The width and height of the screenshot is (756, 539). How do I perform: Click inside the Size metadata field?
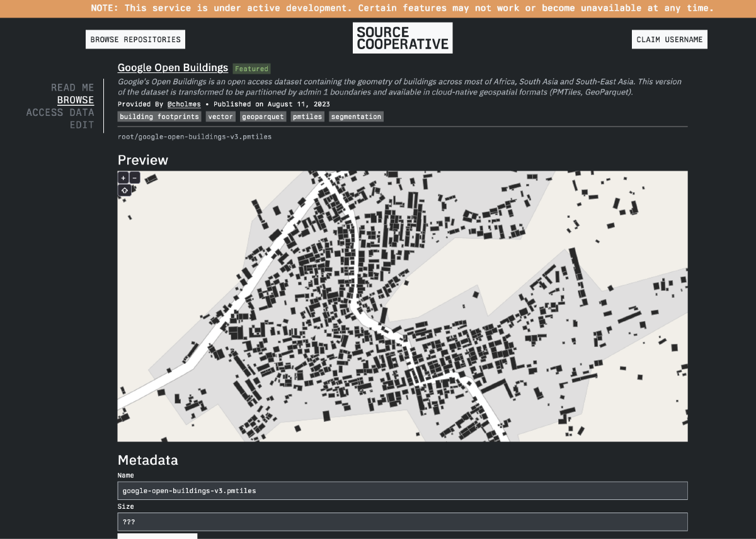(402, 521)
